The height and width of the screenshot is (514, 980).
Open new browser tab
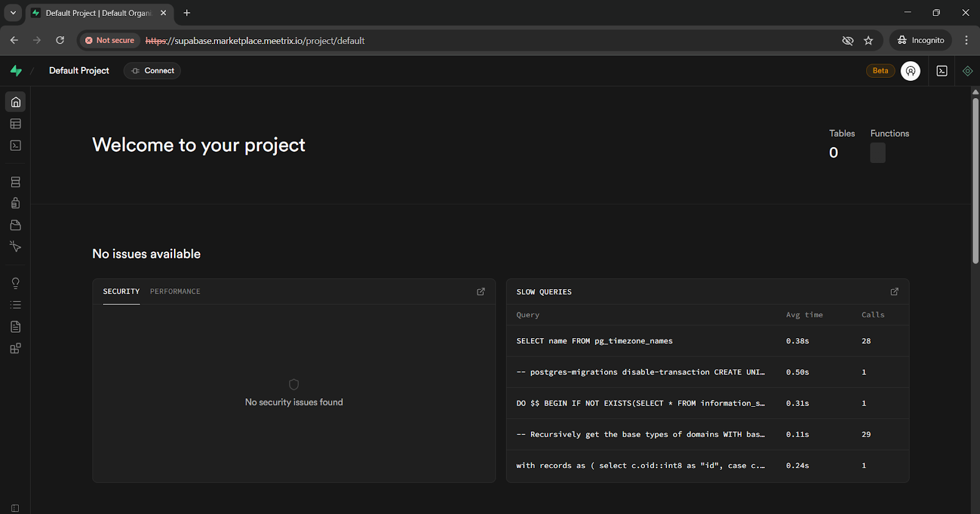187,13
